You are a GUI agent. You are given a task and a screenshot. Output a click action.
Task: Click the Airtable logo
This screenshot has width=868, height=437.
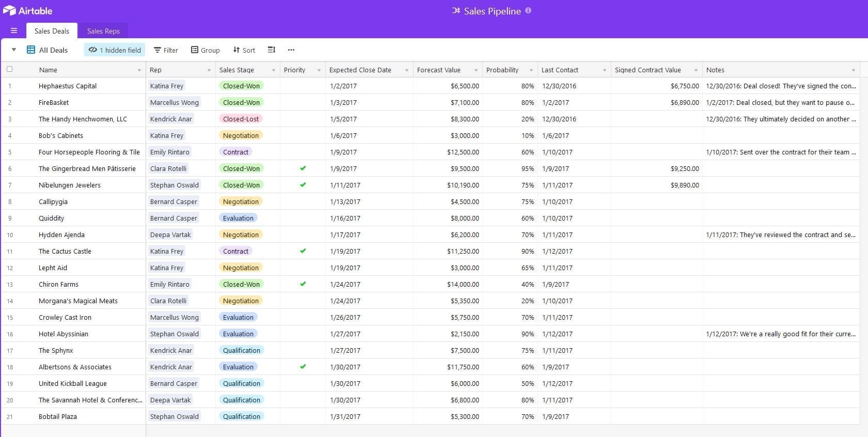click(27, 11)
